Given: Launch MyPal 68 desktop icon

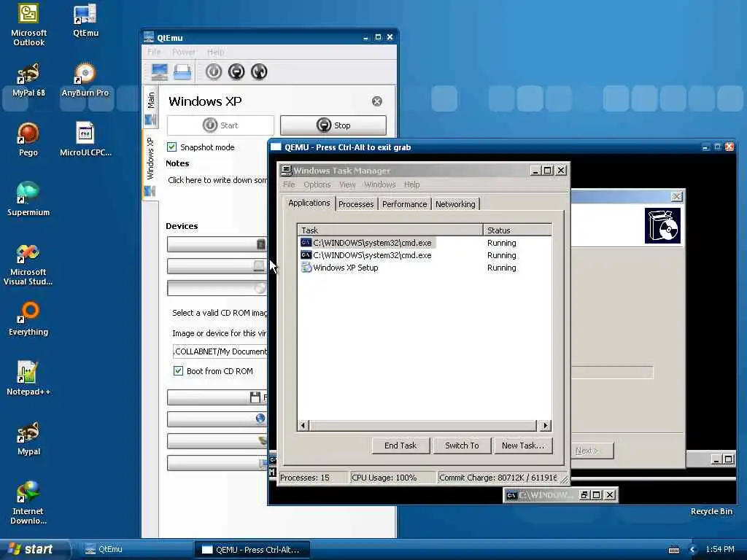Looking at the screenshot, I should 28,79.
